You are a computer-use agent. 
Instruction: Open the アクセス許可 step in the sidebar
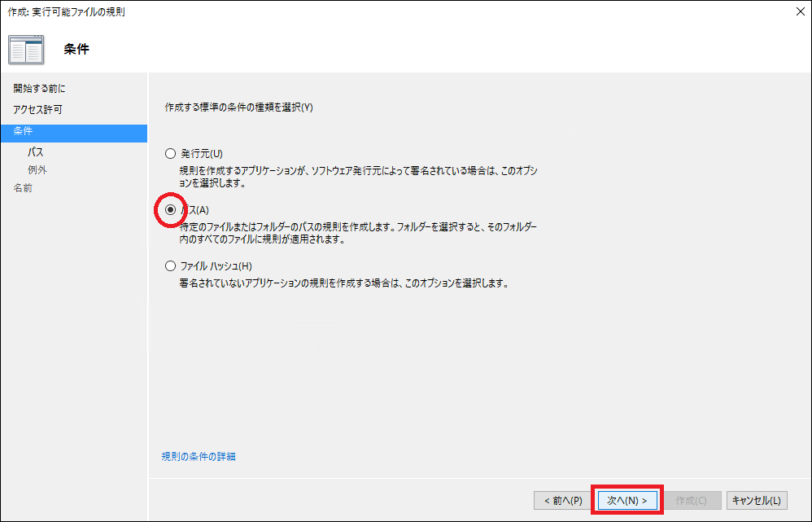tap(37, 109)
